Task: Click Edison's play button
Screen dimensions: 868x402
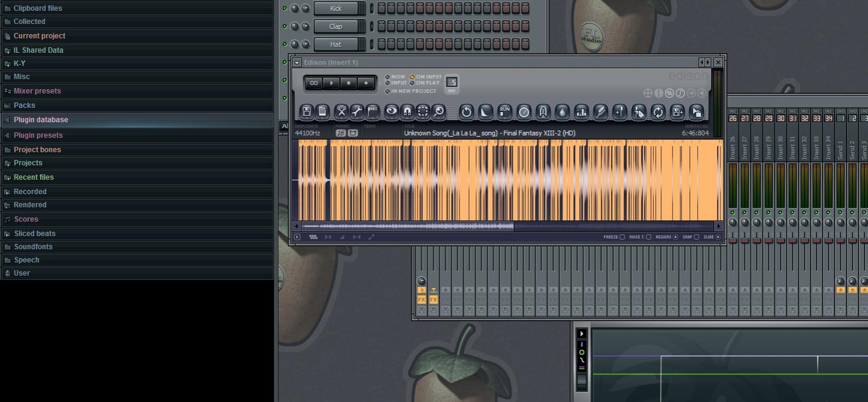Action: tap(331, 83)
